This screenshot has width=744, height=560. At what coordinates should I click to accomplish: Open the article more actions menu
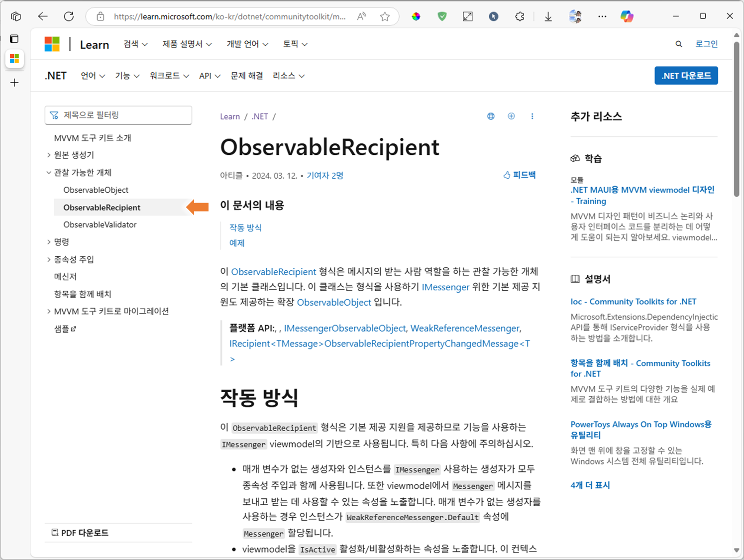pyautogui.click(x=532, y=116)
